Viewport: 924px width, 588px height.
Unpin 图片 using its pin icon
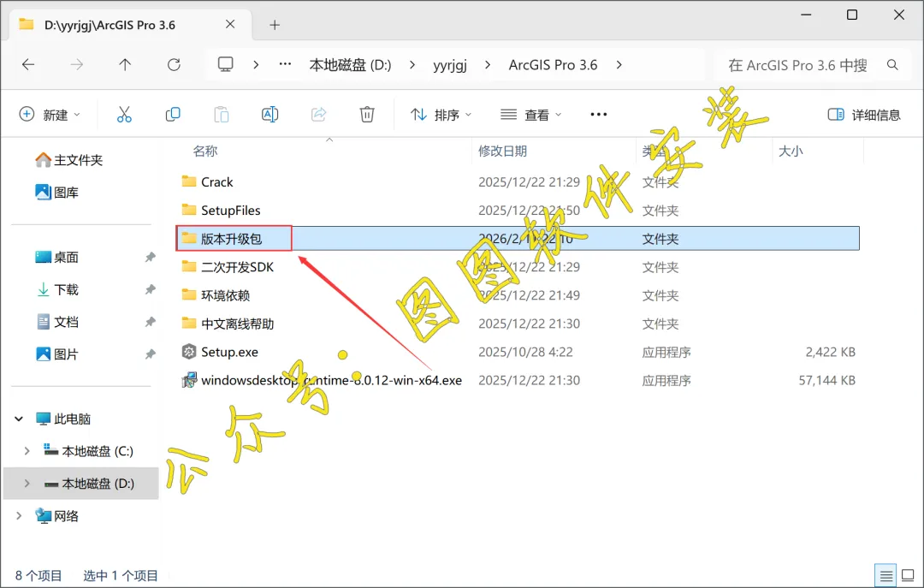pos(151,354)
